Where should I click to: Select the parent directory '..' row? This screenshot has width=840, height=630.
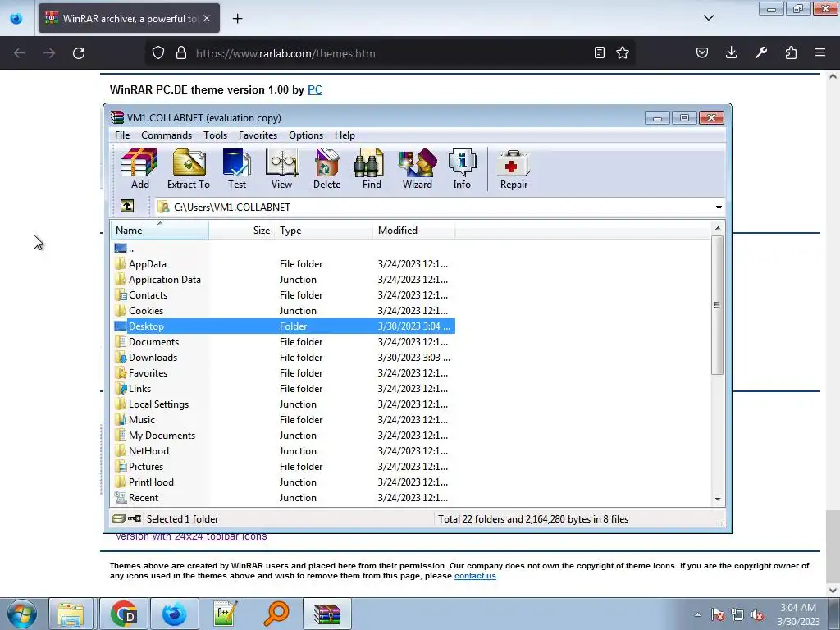pyautogui.click(x=283, y=249)
